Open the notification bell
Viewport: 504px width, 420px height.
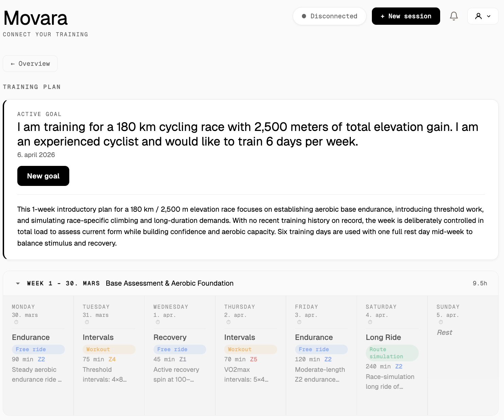[x=454, y=16]
